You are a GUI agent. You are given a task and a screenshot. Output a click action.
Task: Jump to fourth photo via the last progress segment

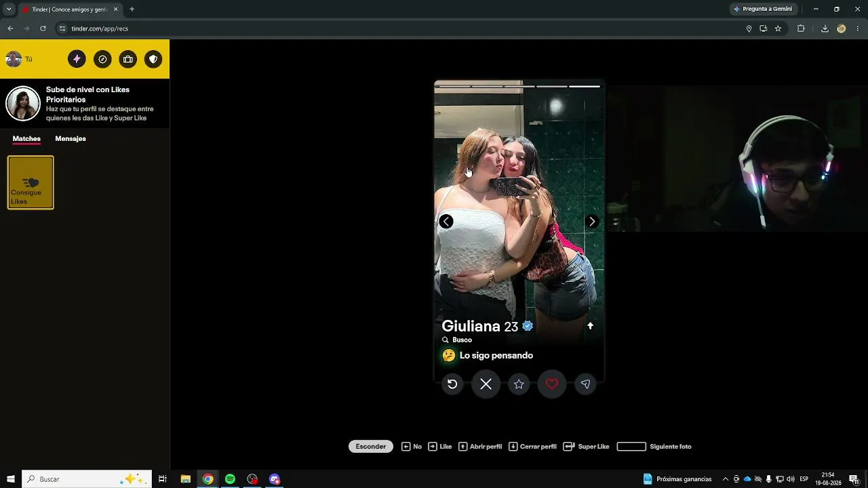coord(585,86)
